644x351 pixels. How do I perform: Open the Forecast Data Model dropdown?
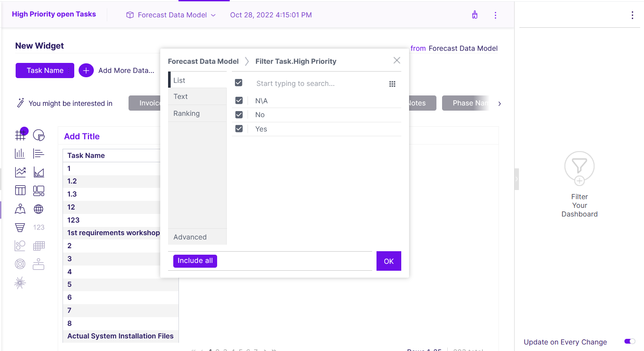[x=213, y=15]
